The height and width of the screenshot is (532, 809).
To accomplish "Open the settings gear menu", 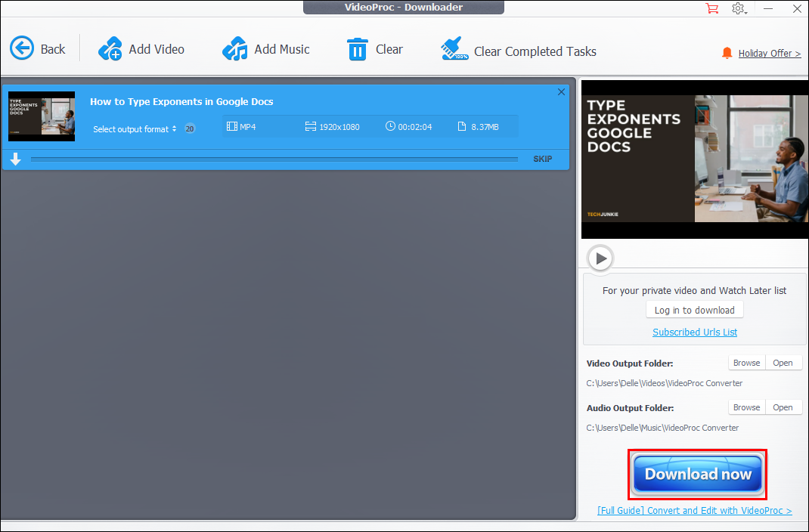I will tap(739, 9).
